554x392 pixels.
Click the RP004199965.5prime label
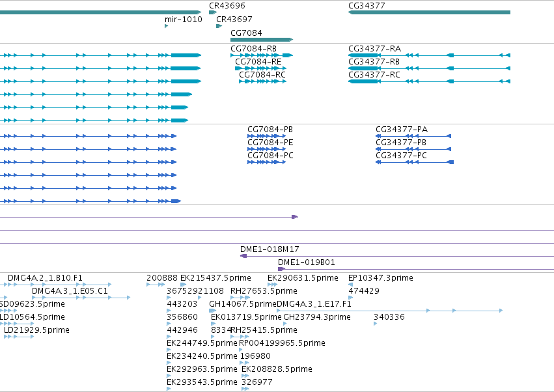[282, 344]
